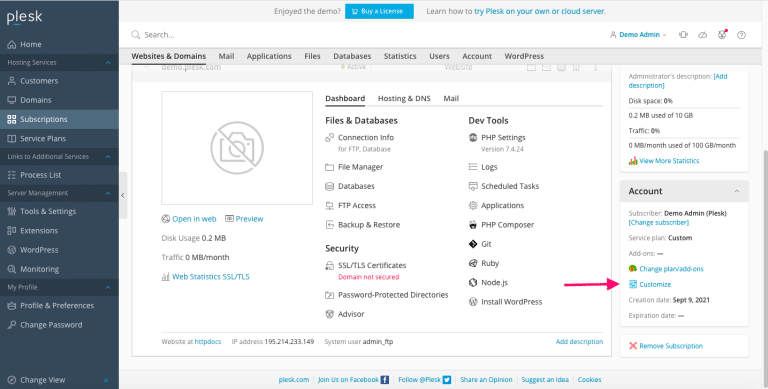Open Demo Admin user dropdown
The height and width of the screenshot is (389, 768).
click(x=638, y=35)
